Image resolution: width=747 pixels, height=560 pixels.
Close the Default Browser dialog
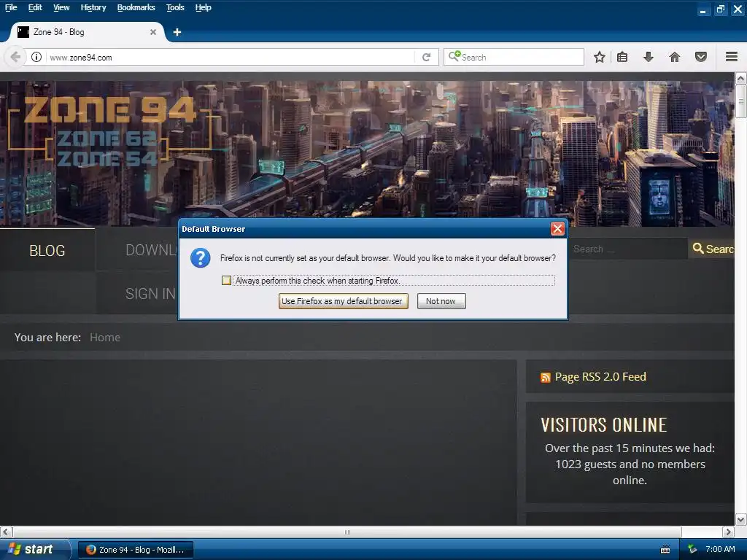click(x=557, y=228)
